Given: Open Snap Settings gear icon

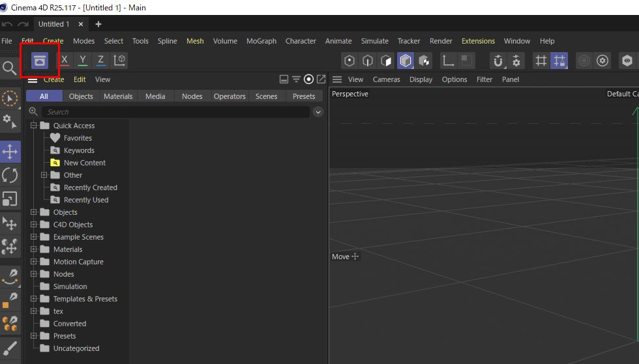Looking at the screenshot, I should (516, 61).
